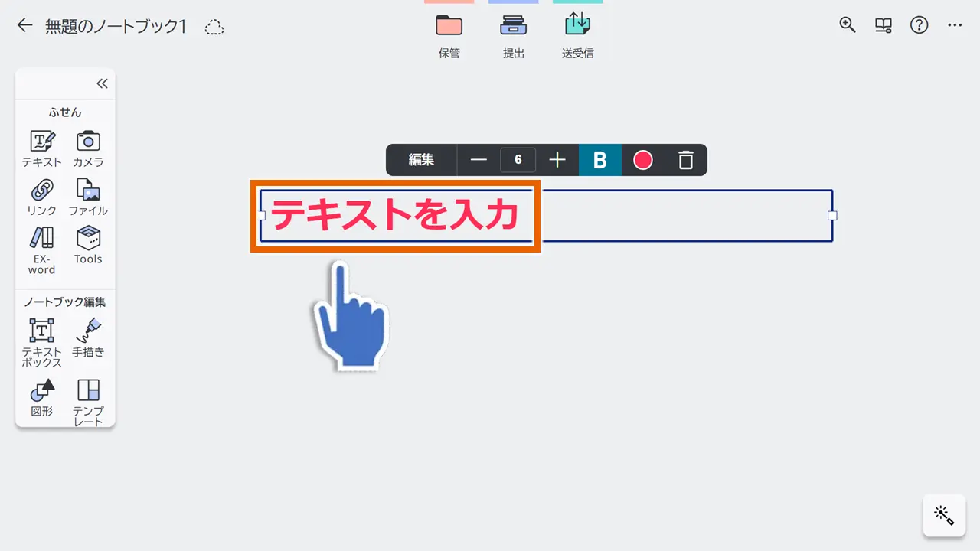Select the テキスト sticky note tool
This screenshot has height=551, width=980.
point(41,148)
